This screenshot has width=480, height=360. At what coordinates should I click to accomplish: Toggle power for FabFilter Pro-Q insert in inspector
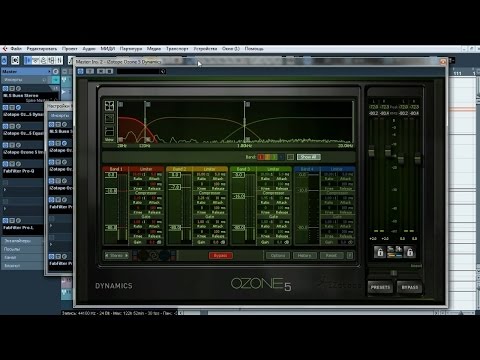(x=5, y=164)
